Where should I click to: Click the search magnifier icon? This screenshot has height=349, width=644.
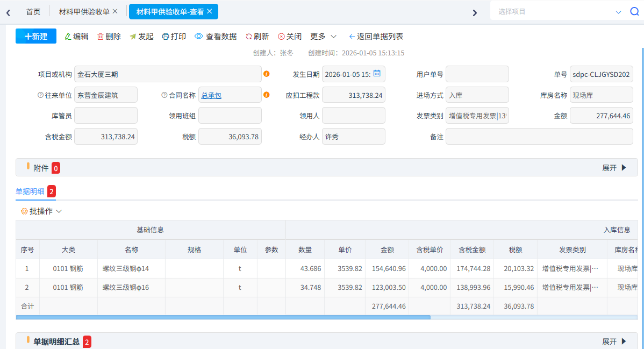pyautogui.click(x=635, y=11)
